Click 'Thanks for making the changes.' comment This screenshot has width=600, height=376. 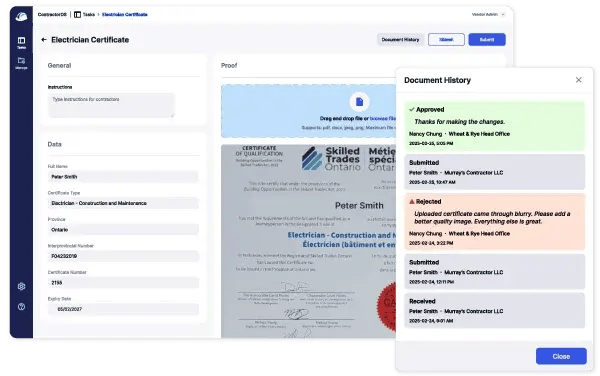(460, 122)
